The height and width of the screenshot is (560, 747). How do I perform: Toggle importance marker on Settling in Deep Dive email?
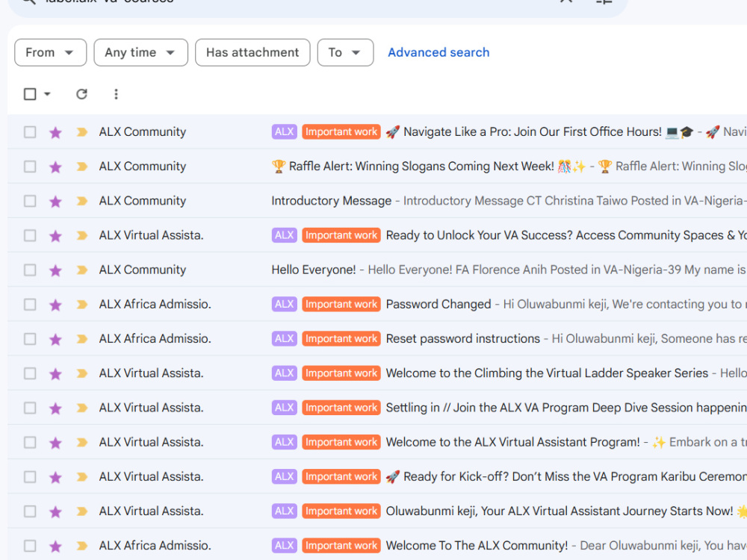click(x=82, y=408)
